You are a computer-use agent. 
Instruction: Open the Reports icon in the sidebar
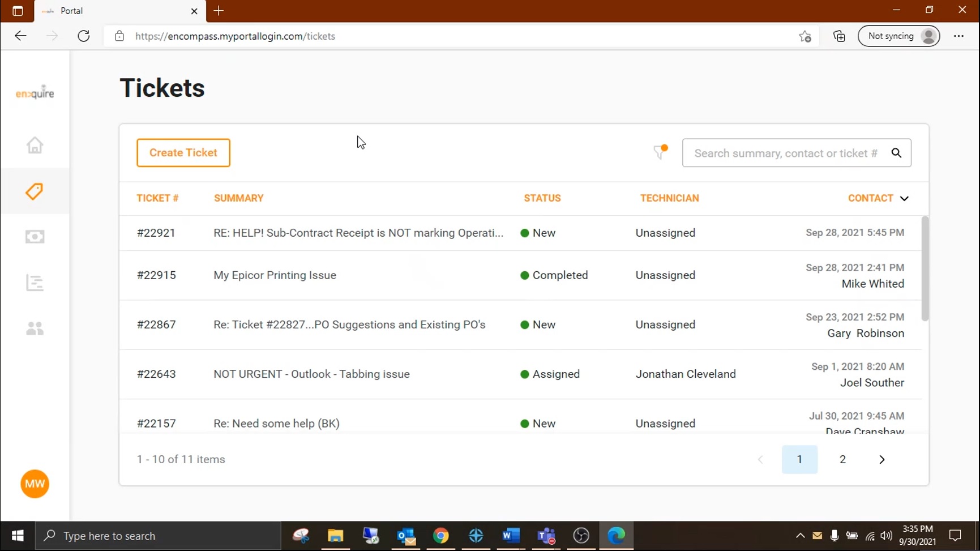coord(35,283)
